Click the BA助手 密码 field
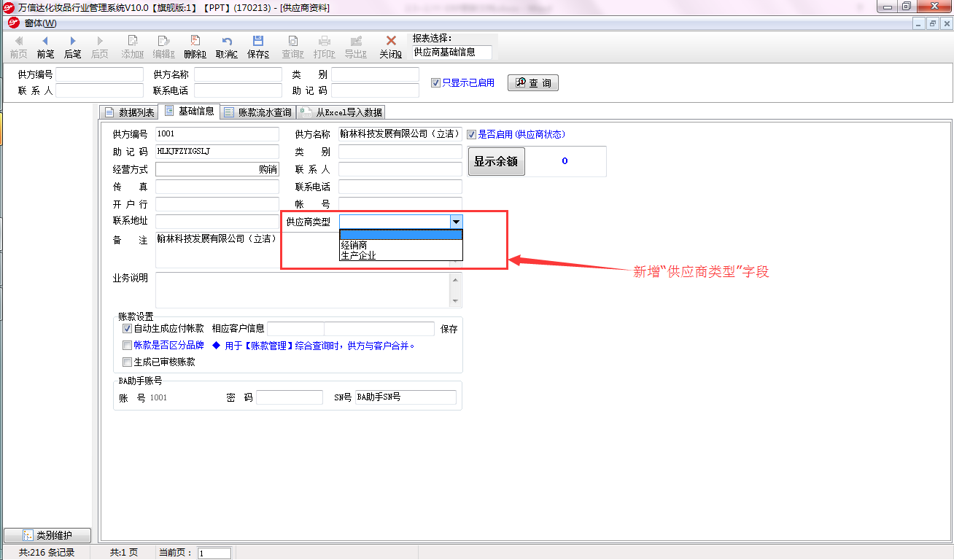 [290, 397]
